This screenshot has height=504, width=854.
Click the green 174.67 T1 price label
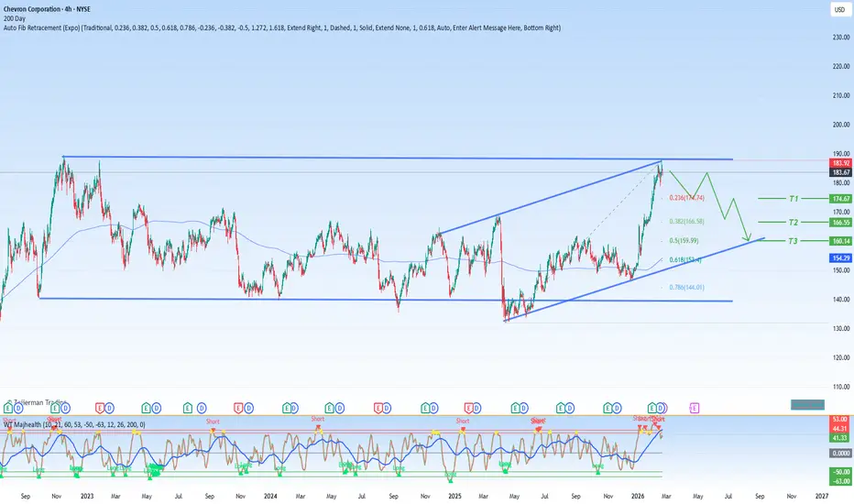(840, 199)
